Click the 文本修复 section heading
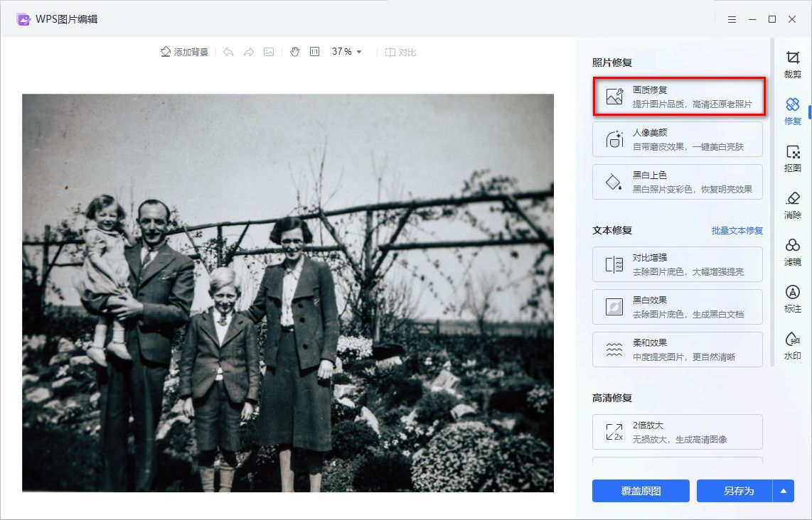Image resolution: width=812 pixels, height=520 pixels. tap(612, 230)
